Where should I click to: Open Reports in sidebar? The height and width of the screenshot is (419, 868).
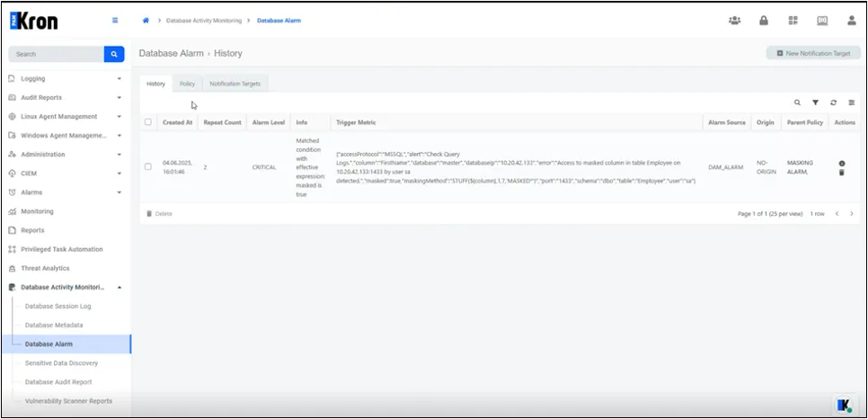pos(32,230)
